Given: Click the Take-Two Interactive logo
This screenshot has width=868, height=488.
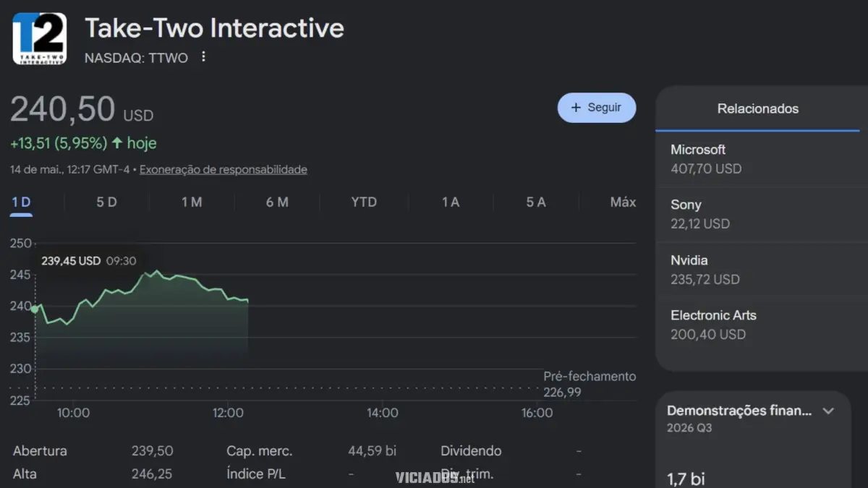Looking at the screenshot, I should click(x=40, y=38).
